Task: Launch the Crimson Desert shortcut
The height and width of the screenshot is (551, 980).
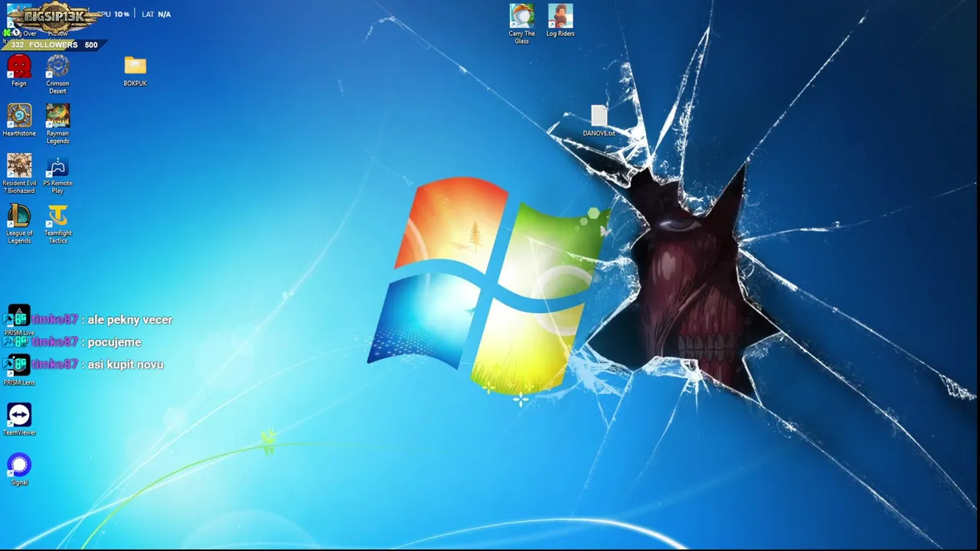Action: click(x=57, y=74)
